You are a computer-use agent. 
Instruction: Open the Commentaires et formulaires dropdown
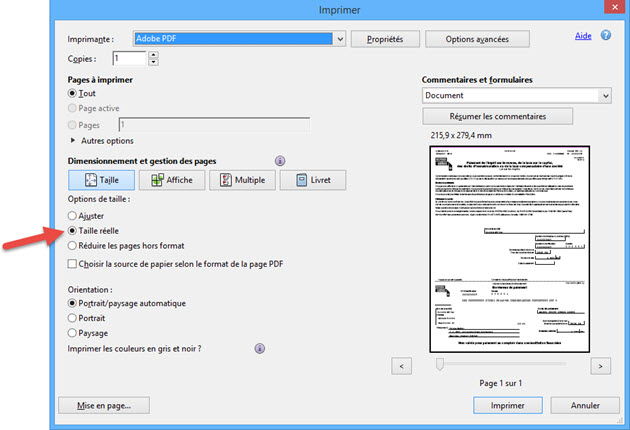tap(605, 96)
